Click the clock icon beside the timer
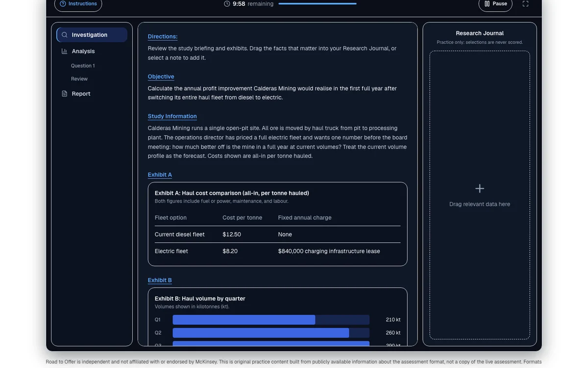Screen dimensions: 588x368 (x=227, y=3)
